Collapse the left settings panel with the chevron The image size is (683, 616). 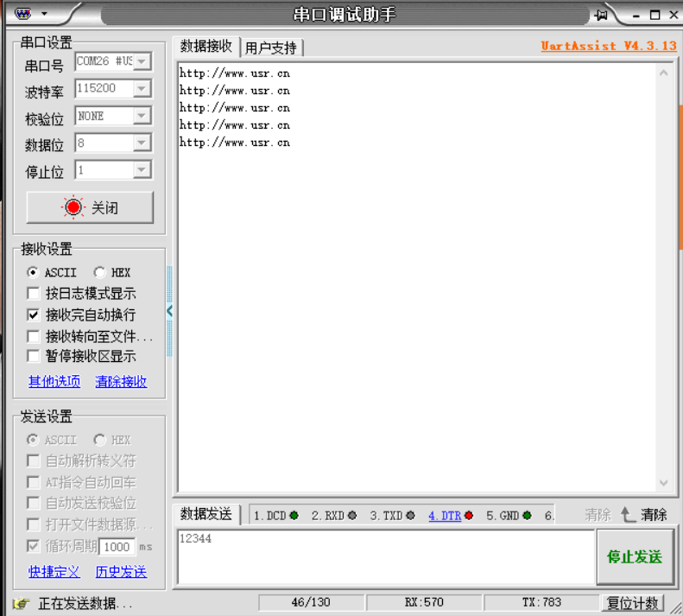[170, 311]
